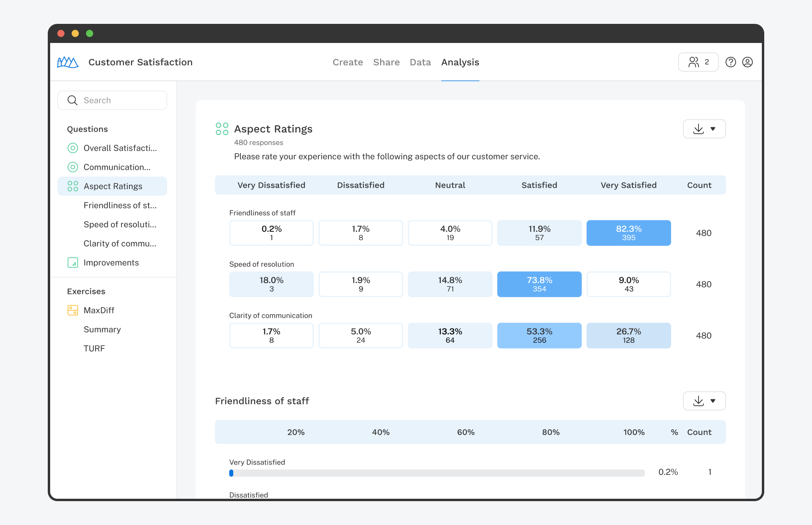This screenshot has width=812, height=525.
Task: Download the Aspect Ratings results
Action: pyautogui.click(x=698, y=128)
